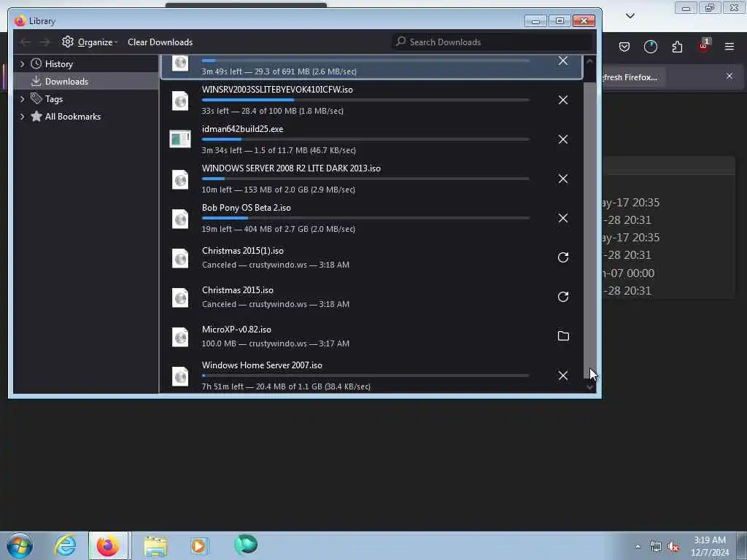Expand the Tags tree node
The image size is (747, 560).
tap(22, 99)
